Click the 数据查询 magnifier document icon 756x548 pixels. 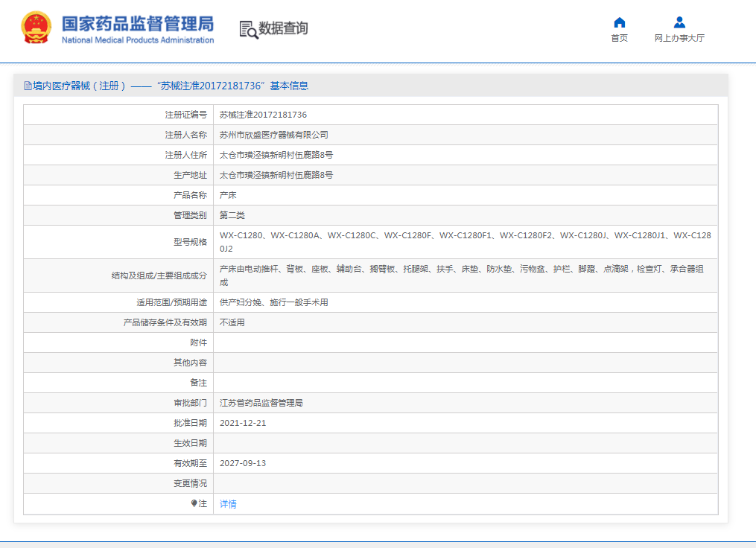pyautogui.click(x=248, y=29)
